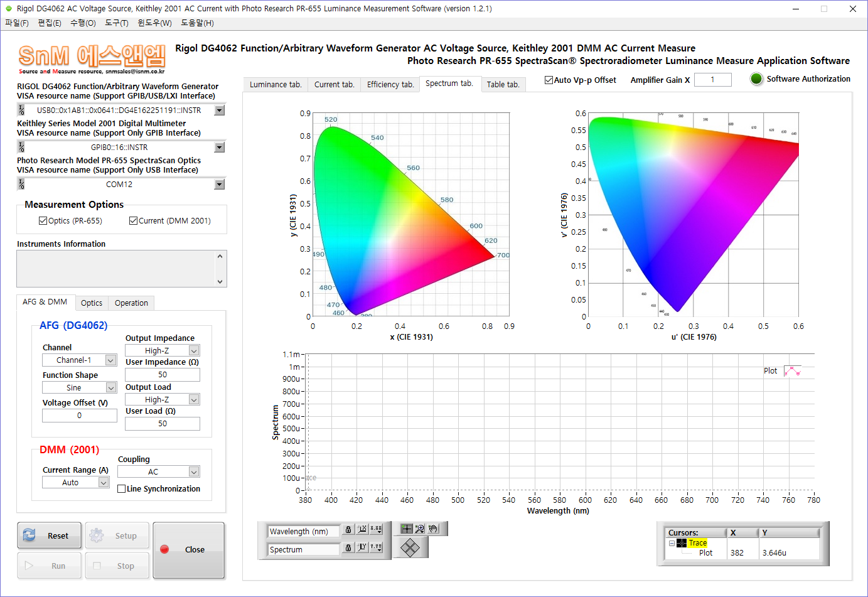Open the 도구(T) menu
This screenshot has height=597, width=868.
point(117,23)
